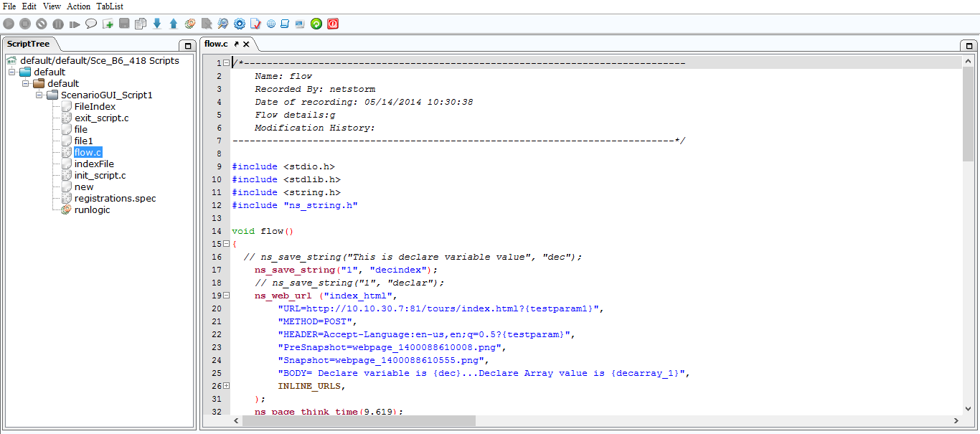Click the scroll down arrow of editor
This screenshot has width=980, height=434.
click(968, 409)
